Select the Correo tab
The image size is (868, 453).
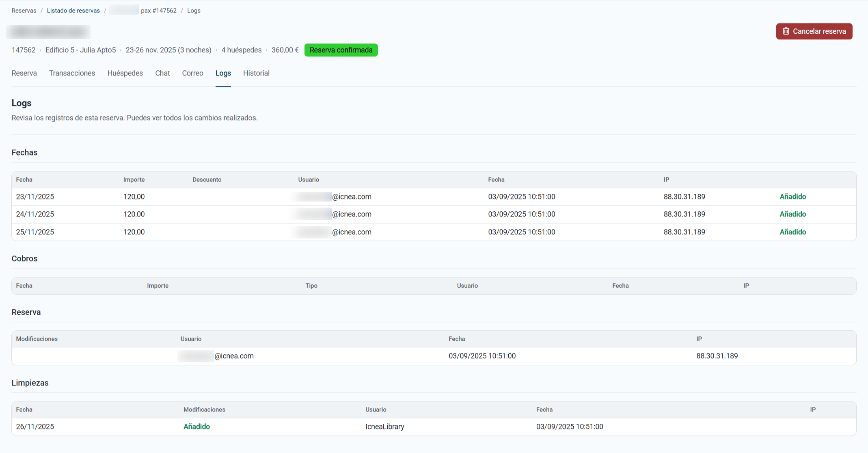192,73
